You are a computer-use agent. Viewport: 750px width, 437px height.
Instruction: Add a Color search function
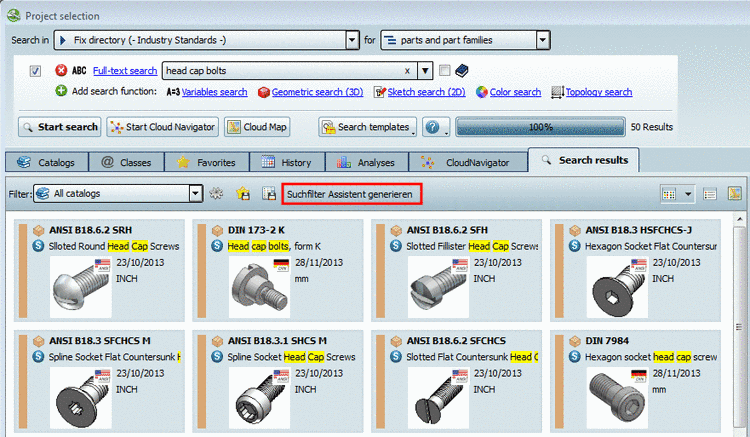515,92
